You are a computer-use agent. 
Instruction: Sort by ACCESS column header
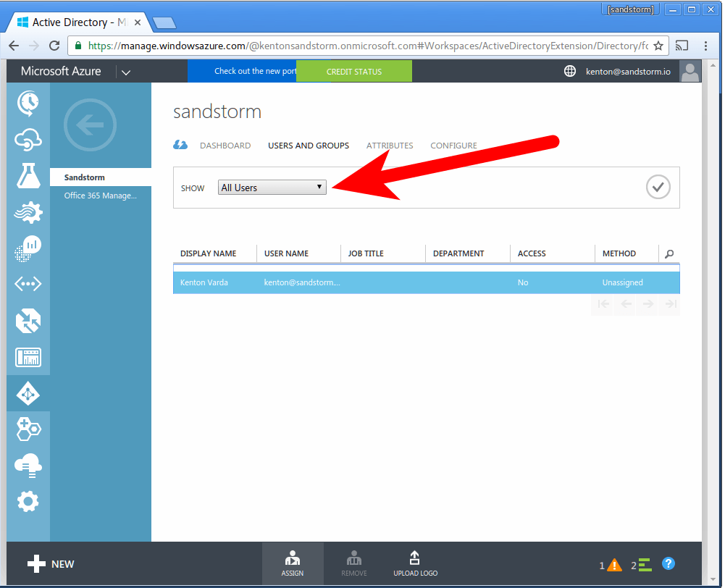(x=532, y=253)
